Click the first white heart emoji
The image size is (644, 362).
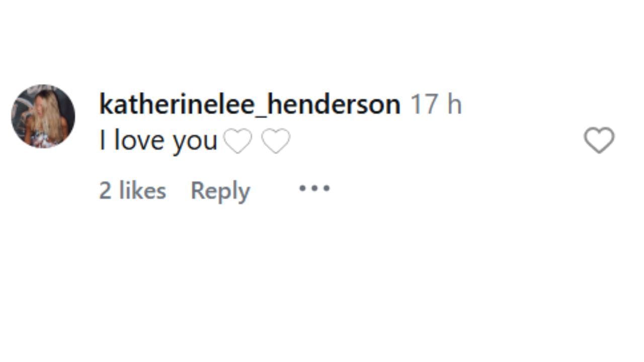click(237, 140)
